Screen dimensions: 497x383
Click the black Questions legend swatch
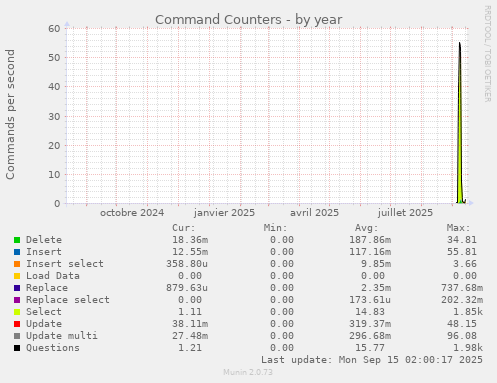pos(17,348)
